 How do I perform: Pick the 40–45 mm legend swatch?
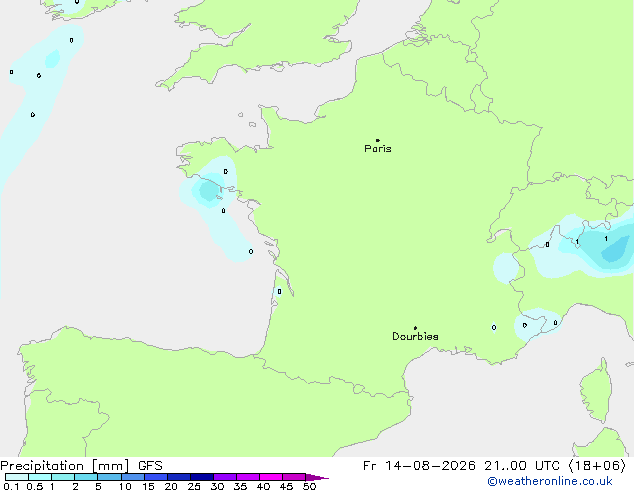(271, 477)
